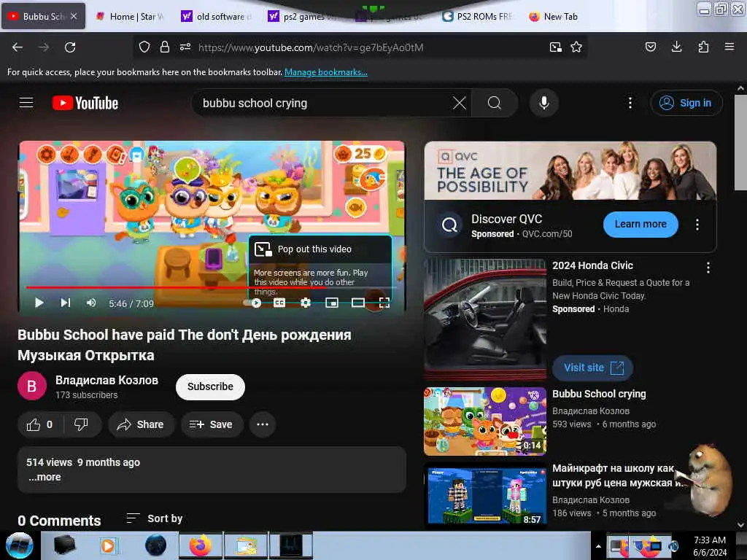
Task: Go back in browser history
Action: coord(18,47)
